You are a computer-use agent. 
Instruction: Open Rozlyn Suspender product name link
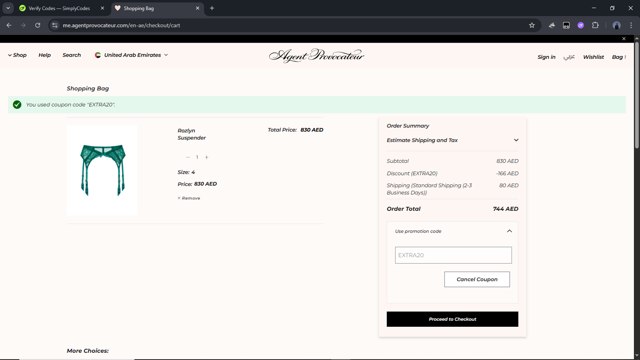coord(191,134)
